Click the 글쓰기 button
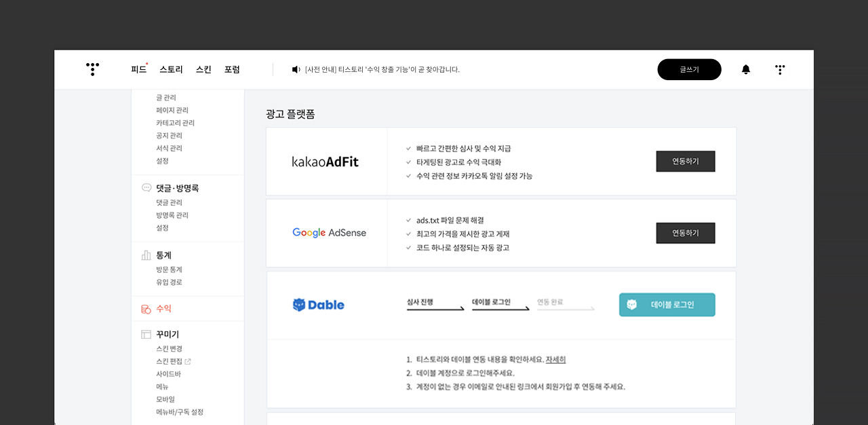Viewport: 868px width, 425px height. click(x=690, y=69)
